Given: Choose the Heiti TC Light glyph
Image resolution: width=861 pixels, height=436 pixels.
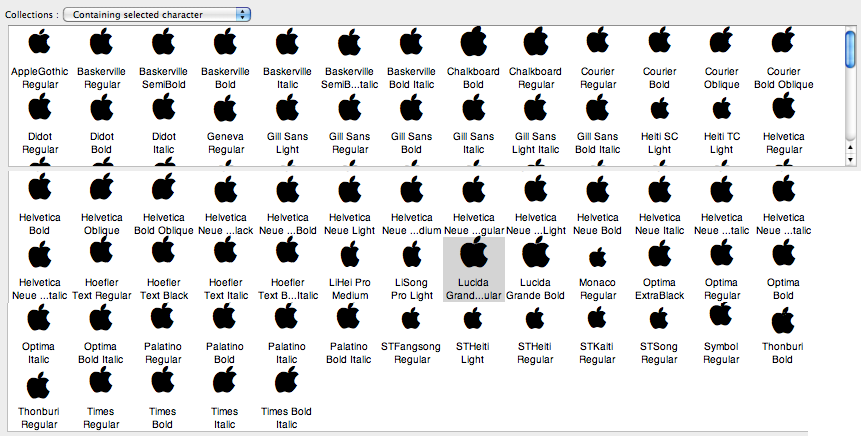Looking at the screenshot, I should pyautogui.click(x=722, y=109).
